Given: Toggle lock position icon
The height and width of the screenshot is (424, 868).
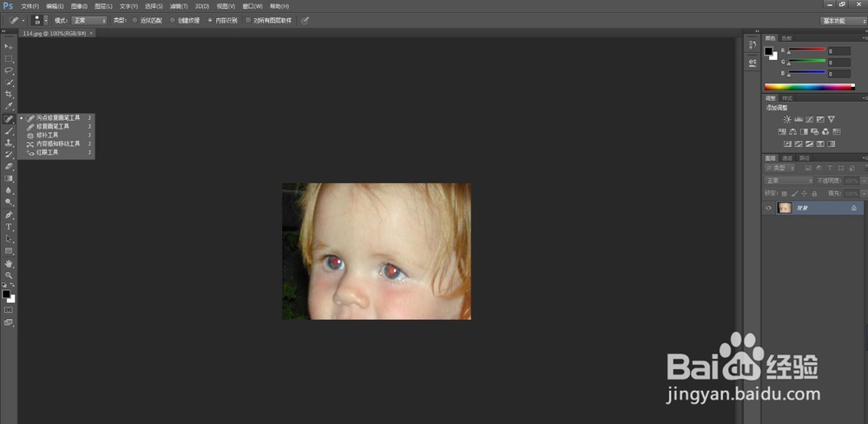Looking at the screenshot, I should 805,194.
